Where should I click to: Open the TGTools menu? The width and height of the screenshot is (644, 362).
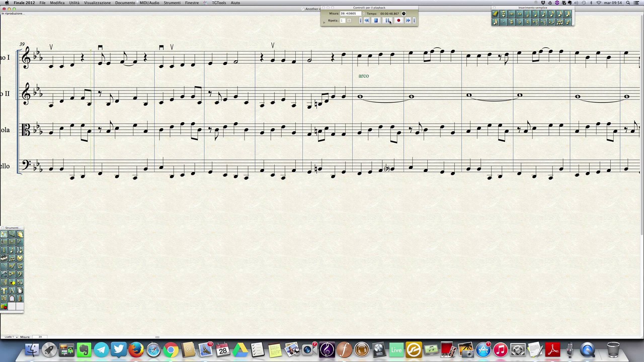point(219,3)
